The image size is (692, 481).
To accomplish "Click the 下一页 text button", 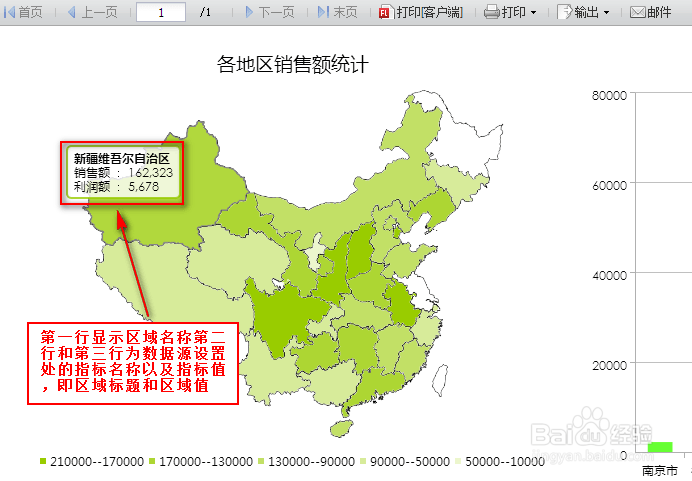I will point(276,12).
